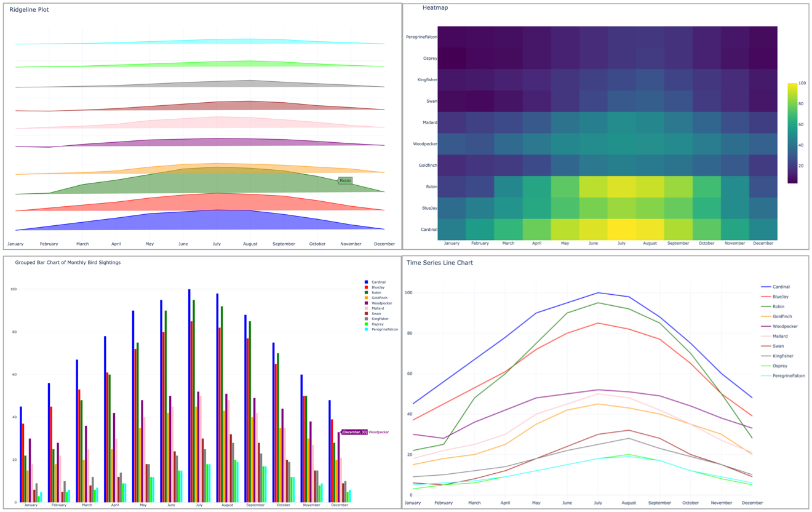
Task: Click the Robin tooltip on the ridgeline plot
Action: pos(345,181)
